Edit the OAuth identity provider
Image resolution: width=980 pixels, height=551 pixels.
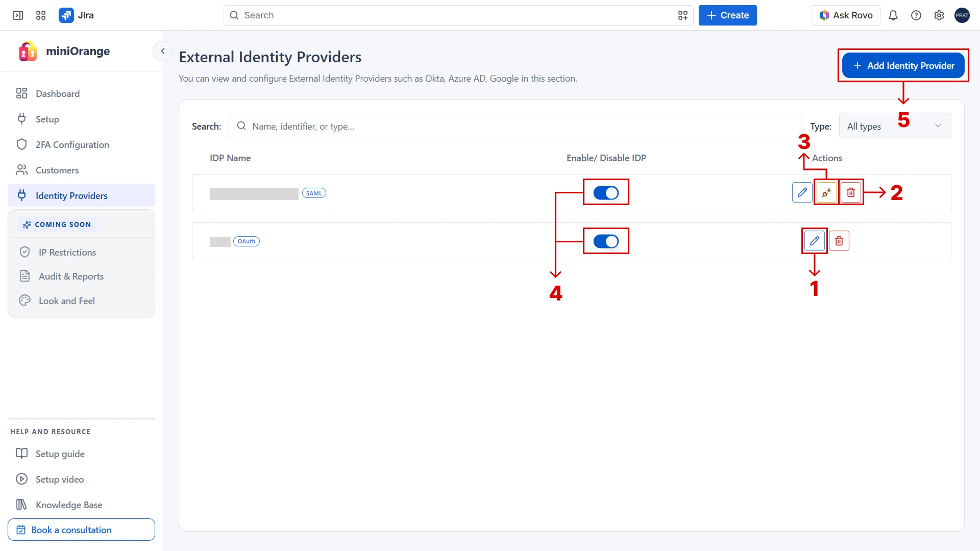[x=814, y=241]
